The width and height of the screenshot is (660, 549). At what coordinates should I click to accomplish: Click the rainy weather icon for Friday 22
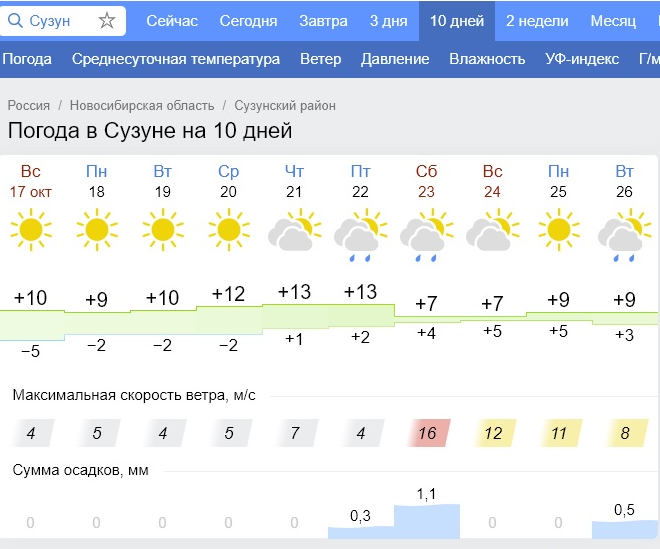click(359, 233)
